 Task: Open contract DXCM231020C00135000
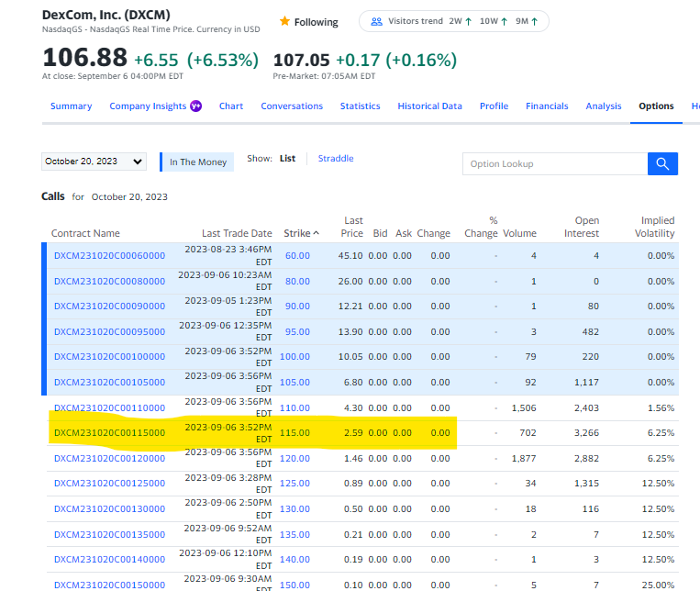click(x=109, y=534)
